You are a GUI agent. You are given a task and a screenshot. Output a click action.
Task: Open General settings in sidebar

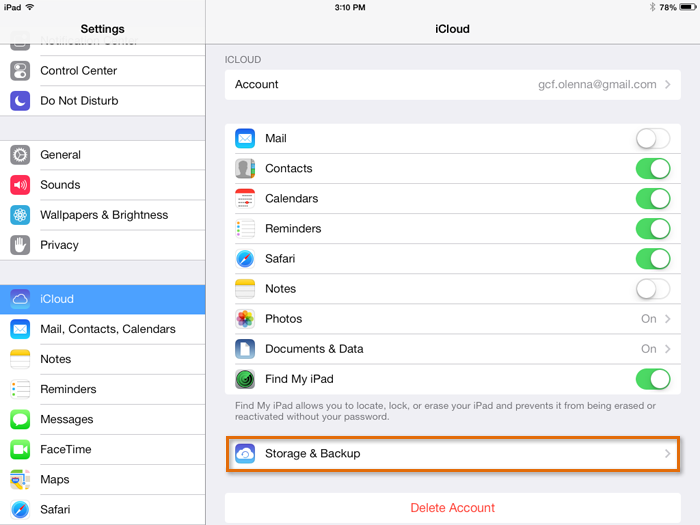[103, 155]
